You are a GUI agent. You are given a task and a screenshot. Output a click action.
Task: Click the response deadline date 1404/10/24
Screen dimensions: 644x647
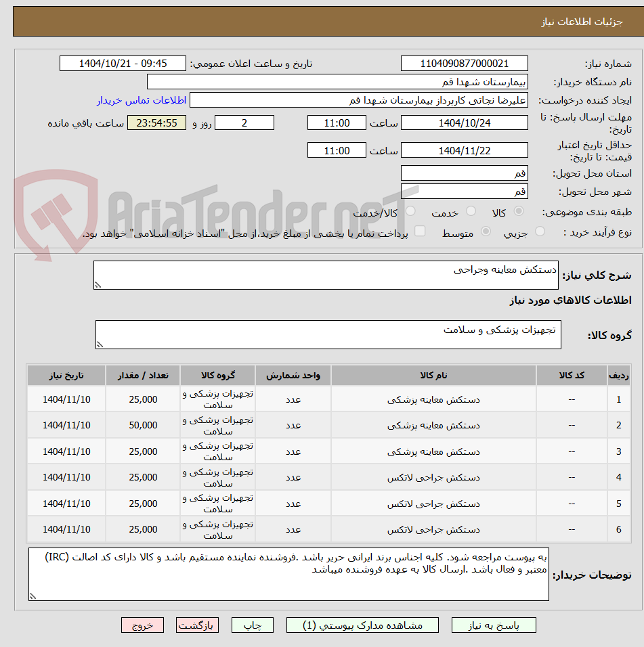pyautogui.click(x=465, y=122)
